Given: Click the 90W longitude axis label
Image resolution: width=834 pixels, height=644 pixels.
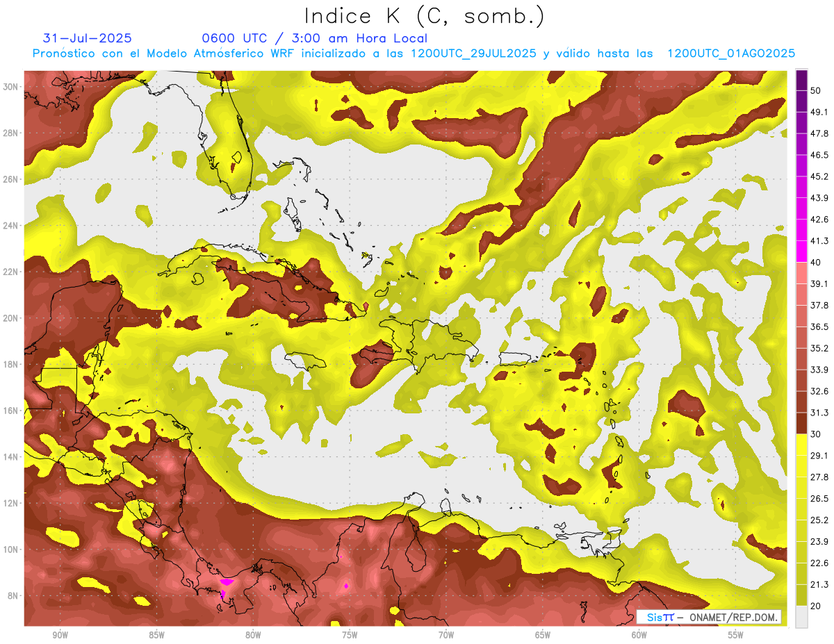Looking at the screenshot, I should click(x=60, y=635).
